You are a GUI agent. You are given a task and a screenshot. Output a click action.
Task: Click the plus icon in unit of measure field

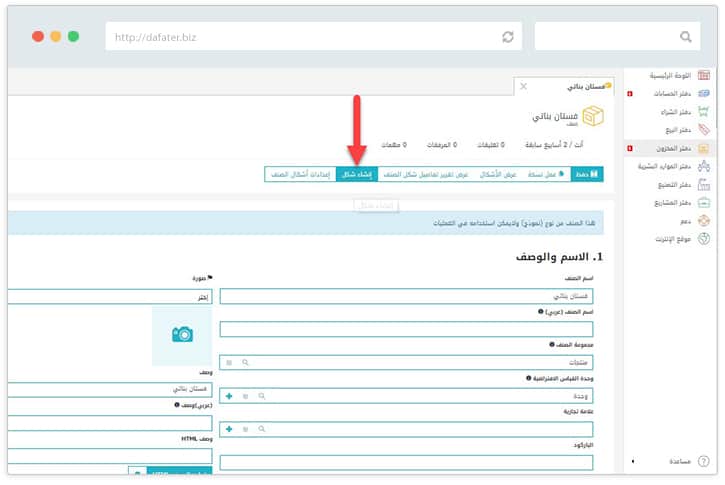228,396
